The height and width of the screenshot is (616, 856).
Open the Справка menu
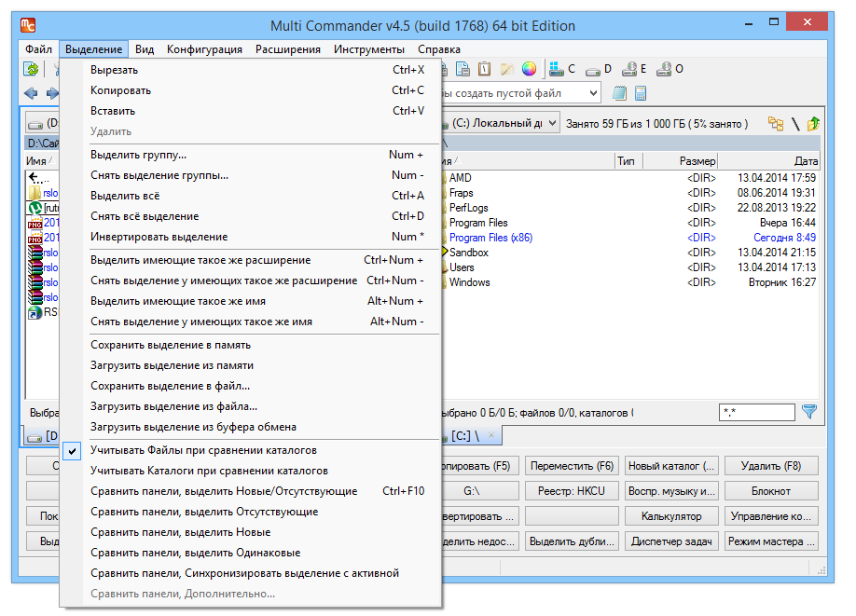(x=439, y=49)
